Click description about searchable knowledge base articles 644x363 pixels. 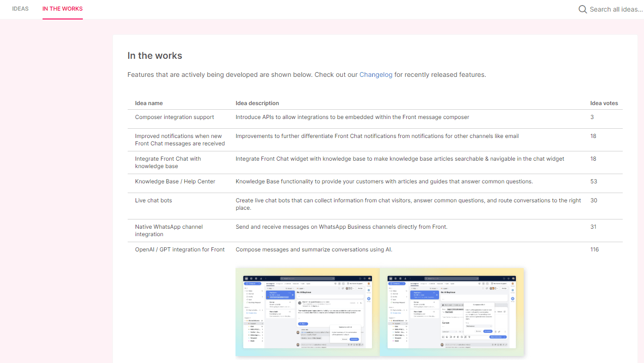tap(400, 159)
